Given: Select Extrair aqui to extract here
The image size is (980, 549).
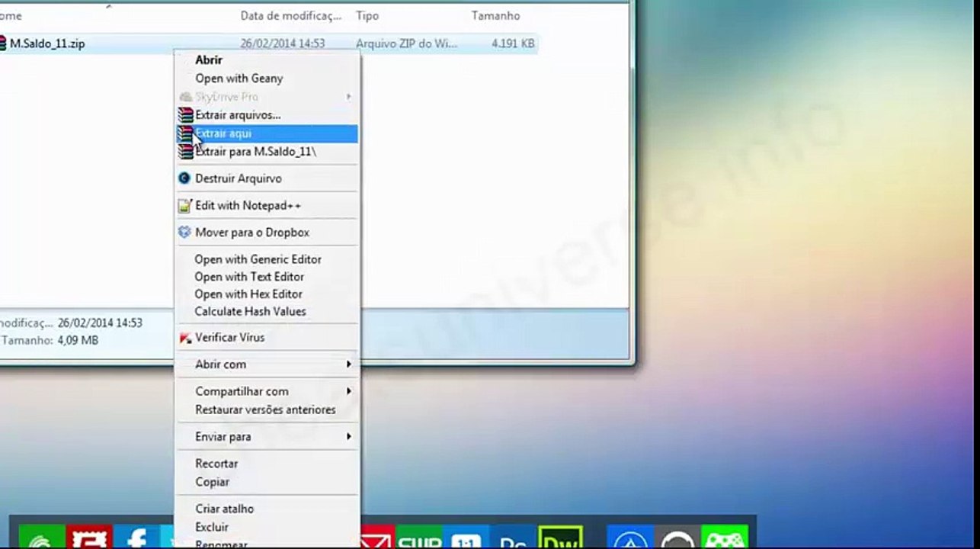Looking at the screenshot, I should point(267,133).
